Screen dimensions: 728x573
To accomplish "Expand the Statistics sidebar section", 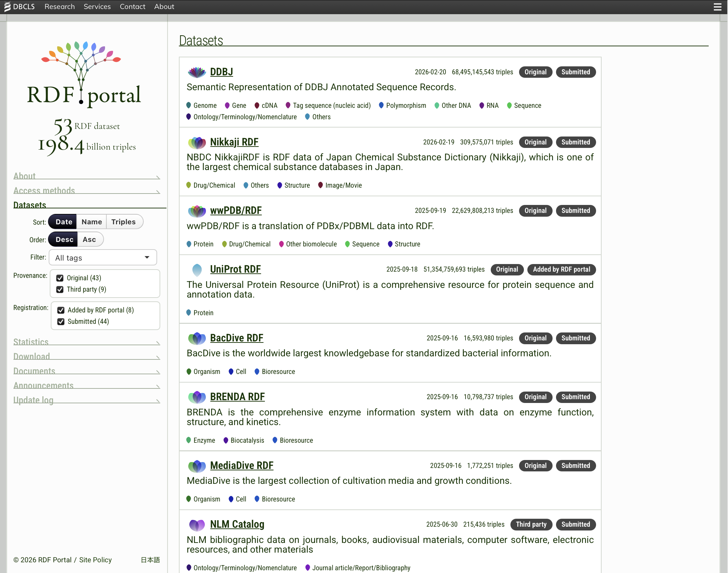I will coord(31,342).
